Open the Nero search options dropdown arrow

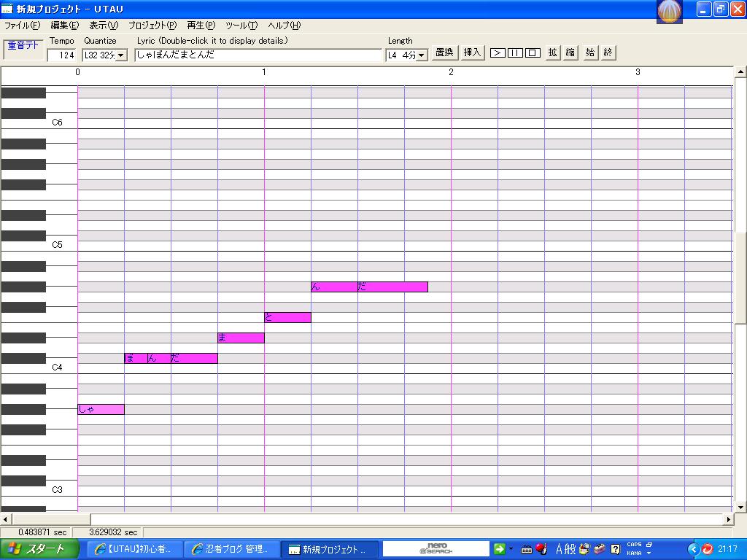coord(511,549)
